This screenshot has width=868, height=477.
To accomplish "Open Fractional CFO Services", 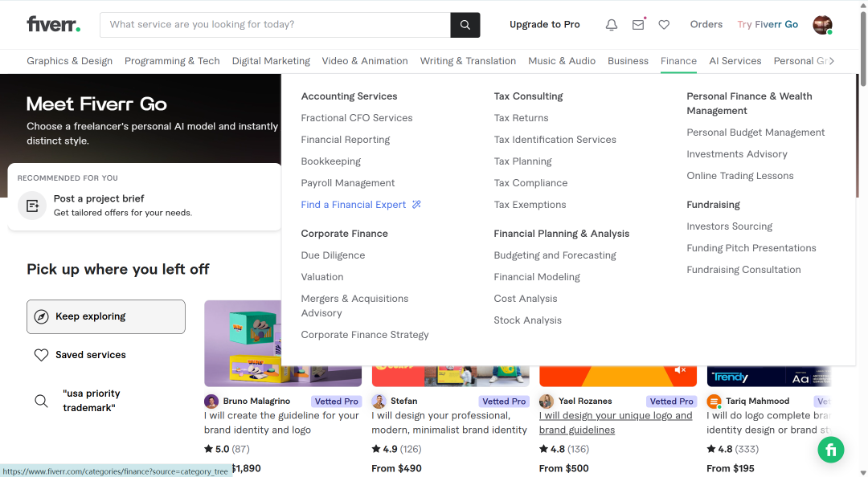I will [357, 118].
